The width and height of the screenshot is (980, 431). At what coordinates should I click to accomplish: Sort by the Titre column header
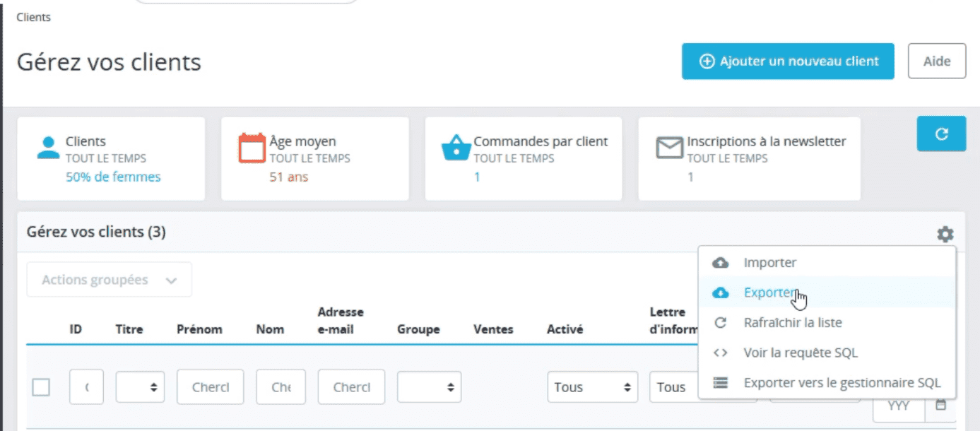click(129, 329)
